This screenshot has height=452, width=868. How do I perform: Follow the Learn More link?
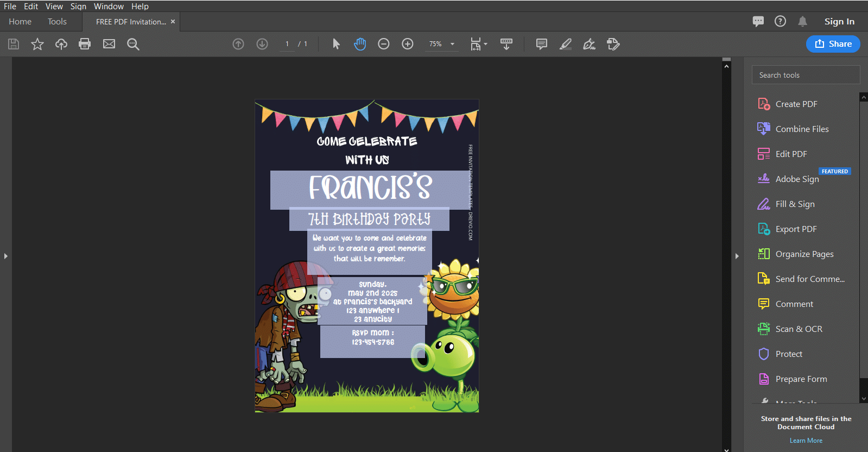click(x=806, y=441)
